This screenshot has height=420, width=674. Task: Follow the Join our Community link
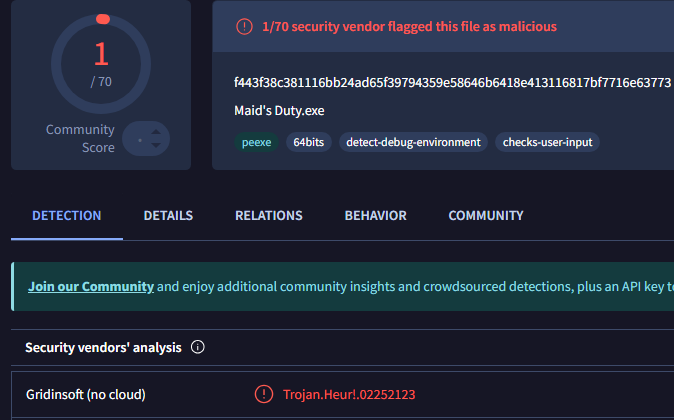(x=91, y=286)
